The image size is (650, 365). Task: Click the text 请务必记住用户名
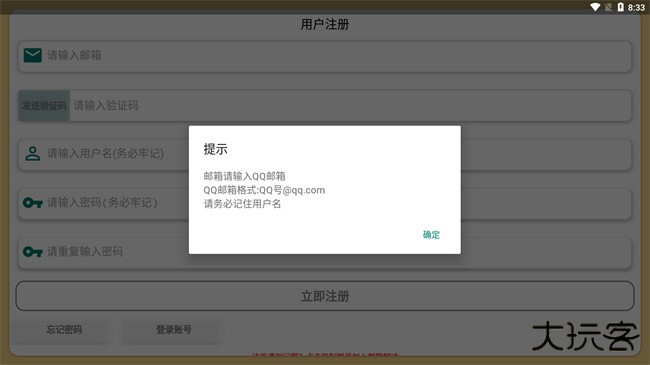click(x=242, y=204)
